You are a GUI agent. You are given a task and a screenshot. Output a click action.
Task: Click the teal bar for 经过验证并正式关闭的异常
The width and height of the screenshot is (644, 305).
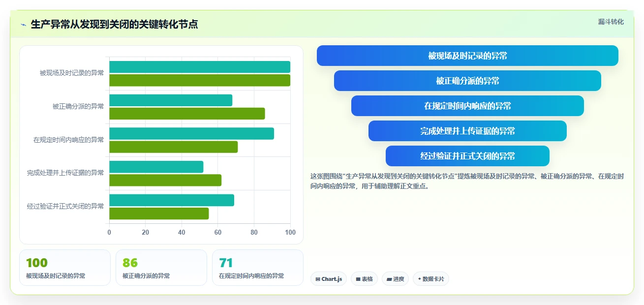click(172, 200)
